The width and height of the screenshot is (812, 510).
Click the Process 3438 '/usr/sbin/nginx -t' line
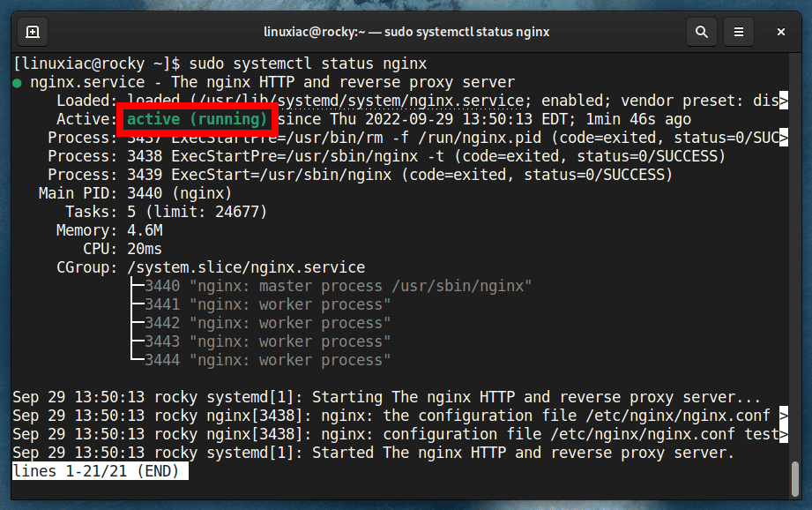(x=387, y=156)
